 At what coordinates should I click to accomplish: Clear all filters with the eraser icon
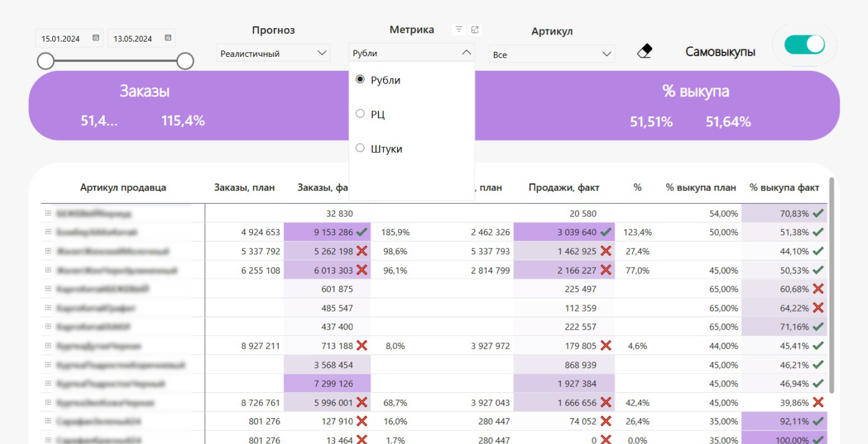pyautogui.click(x=645, y=52)
